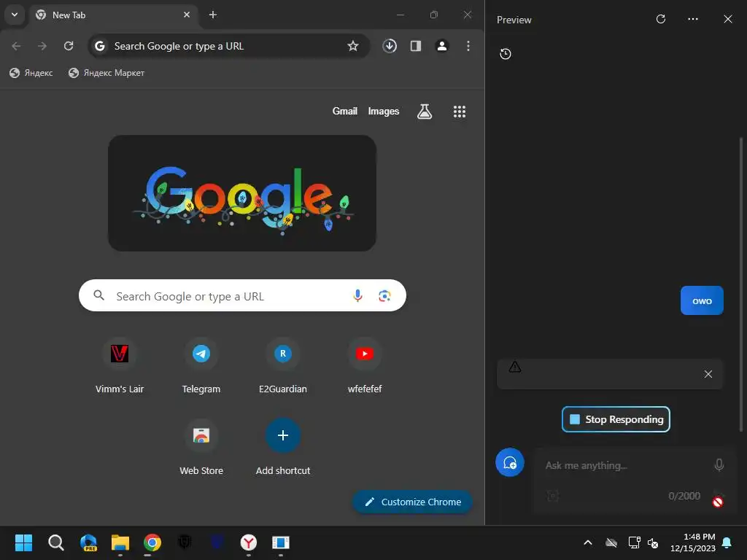
Task: Select the New Tab browser tab
Action: [113, 15]
